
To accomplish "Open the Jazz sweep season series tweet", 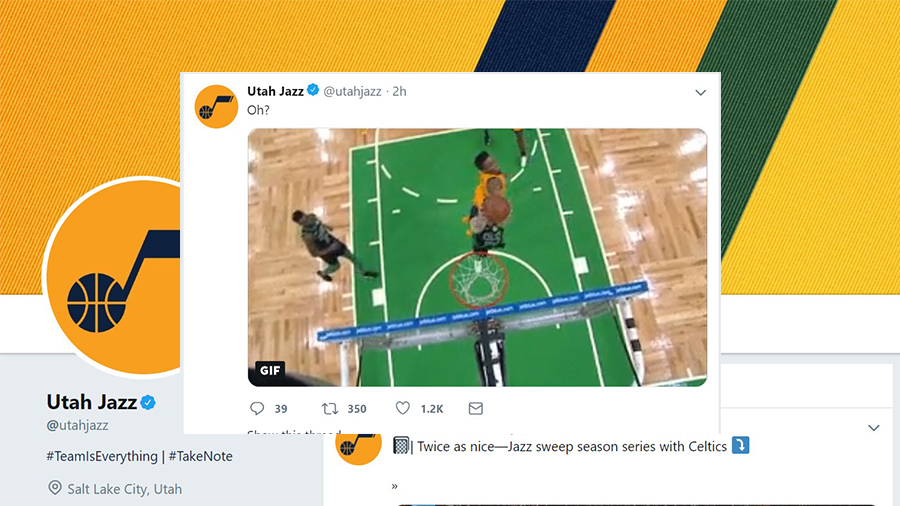I will [x=572, y=446].
